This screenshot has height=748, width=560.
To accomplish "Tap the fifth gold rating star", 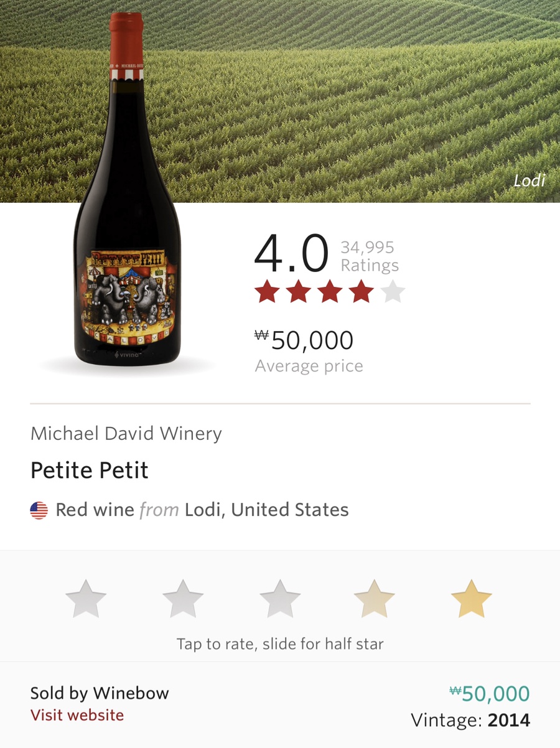I will (471, 599).
